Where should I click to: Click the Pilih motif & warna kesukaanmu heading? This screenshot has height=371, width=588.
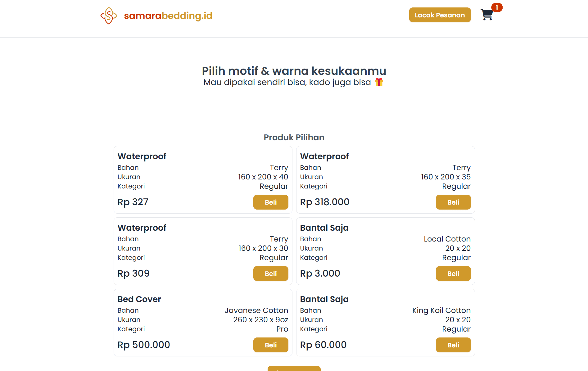click(294, 71)
